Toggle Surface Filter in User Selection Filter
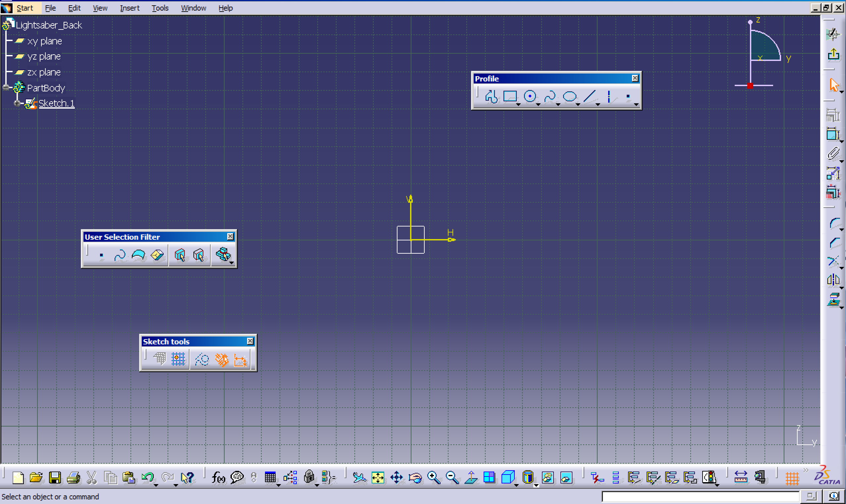The width and height of the screenshot is (846, 504). (x=138, y=255)
